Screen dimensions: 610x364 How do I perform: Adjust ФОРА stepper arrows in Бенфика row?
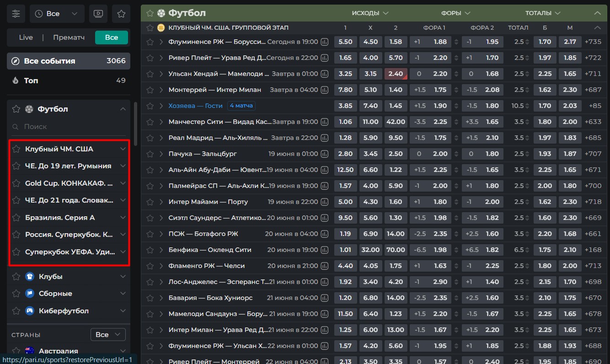pyautogui.click(x=456, y=250)
